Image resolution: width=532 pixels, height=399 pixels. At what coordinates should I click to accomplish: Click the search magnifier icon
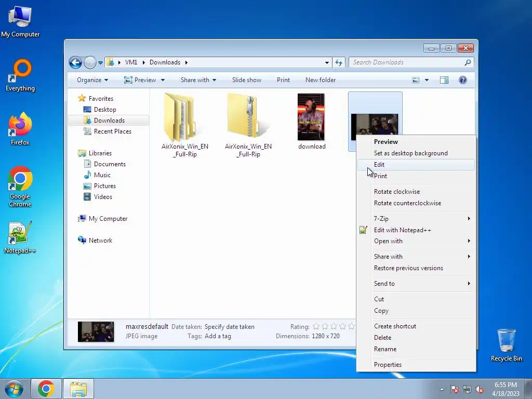click(468, 62)
